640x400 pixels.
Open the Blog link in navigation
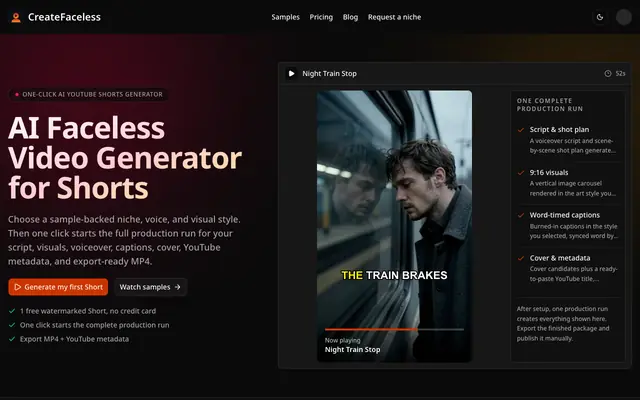pyautogui.click(x=350, y=17)
